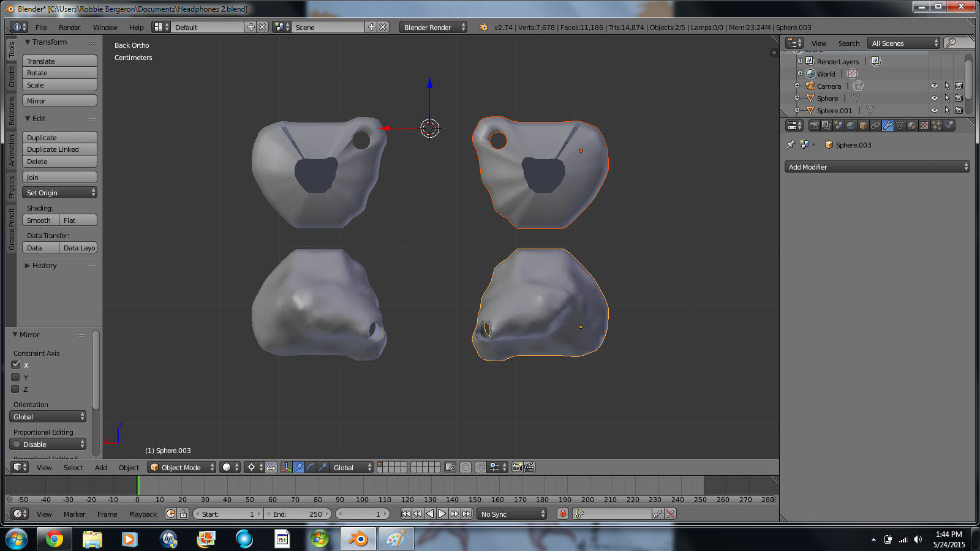Image resolution: width=980 pixels, height=551 pixels.
Task: Open the Physics properties tab
Action: (949, 126)
